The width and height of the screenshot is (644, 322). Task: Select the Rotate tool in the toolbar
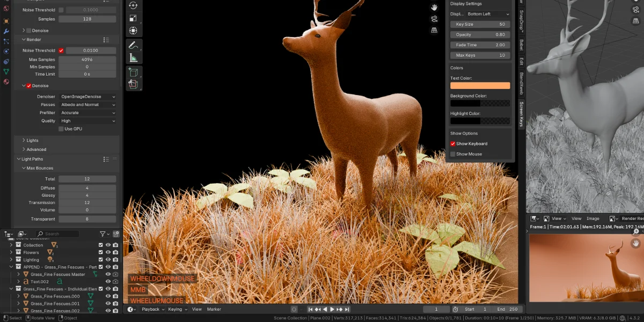pyautogui.click(x=134, y=6)
